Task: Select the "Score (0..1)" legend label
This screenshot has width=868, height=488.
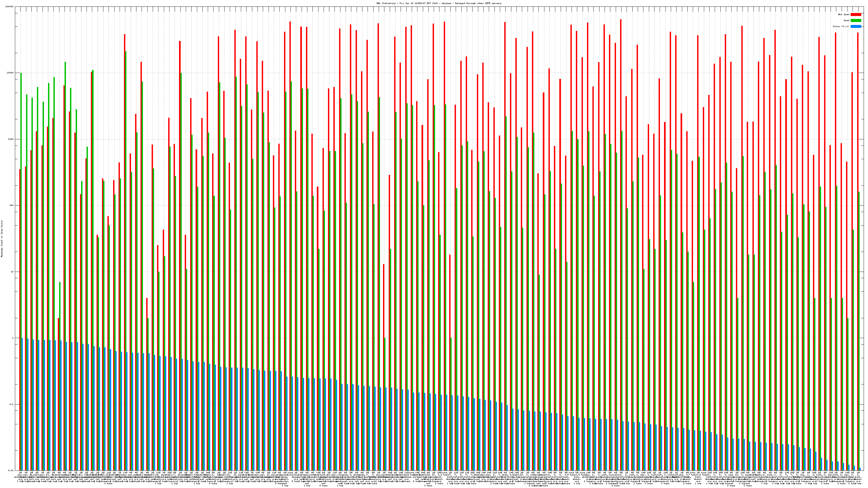Action: (x=841, y=26)
